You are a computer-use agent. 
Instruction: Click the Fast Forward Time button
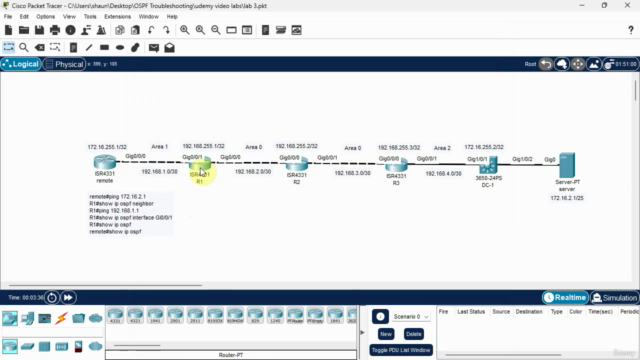click(68, 298)
